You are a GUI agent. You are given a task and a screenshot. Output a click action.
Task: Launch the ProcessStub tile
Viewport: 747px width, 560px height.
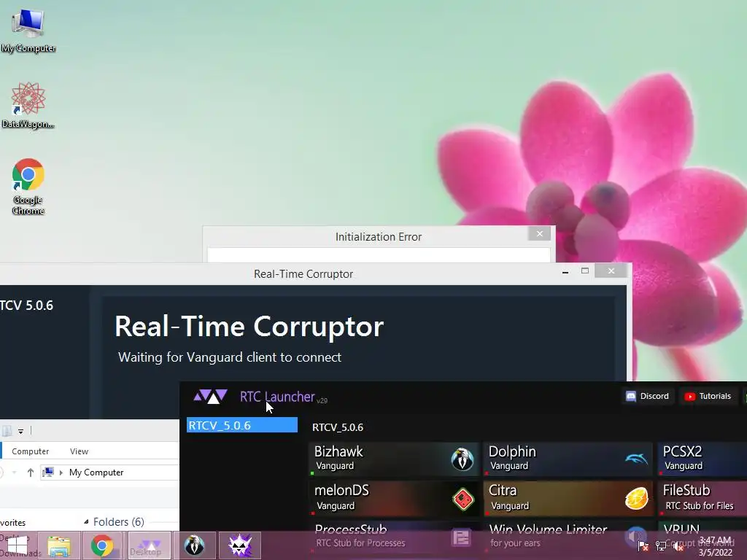coord(393,537)
